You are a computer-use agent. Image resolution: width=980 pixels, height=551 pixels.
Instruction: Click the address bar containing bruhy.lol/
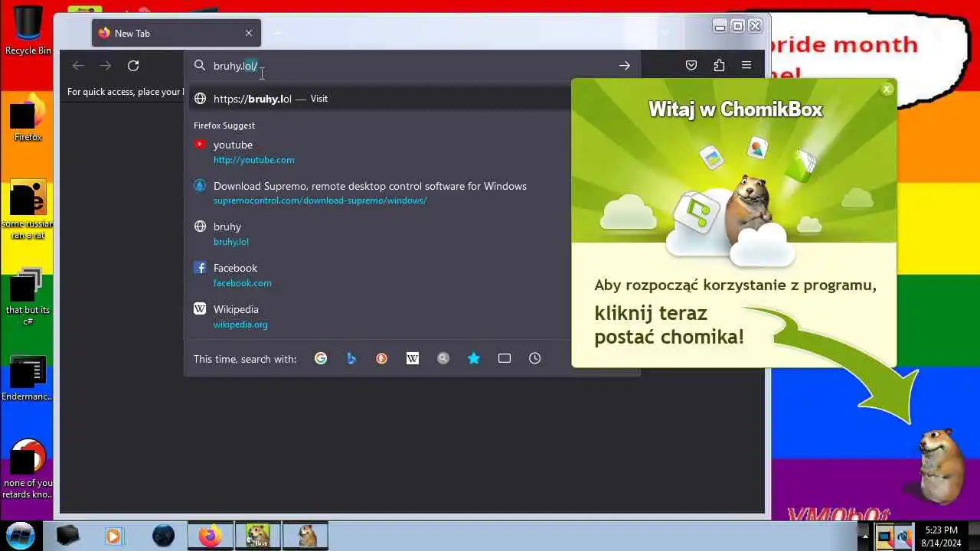pos(412,66)
